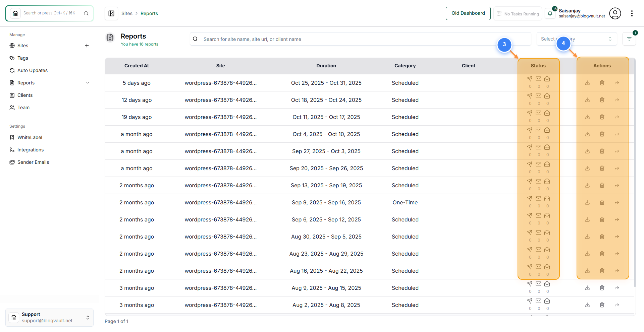Image resolution: width=644 pixels, height=332 pixels.
Task: Collapse the sidebar using the panel toggle icon
Action: pyautogui.click(x=111, y=13)
